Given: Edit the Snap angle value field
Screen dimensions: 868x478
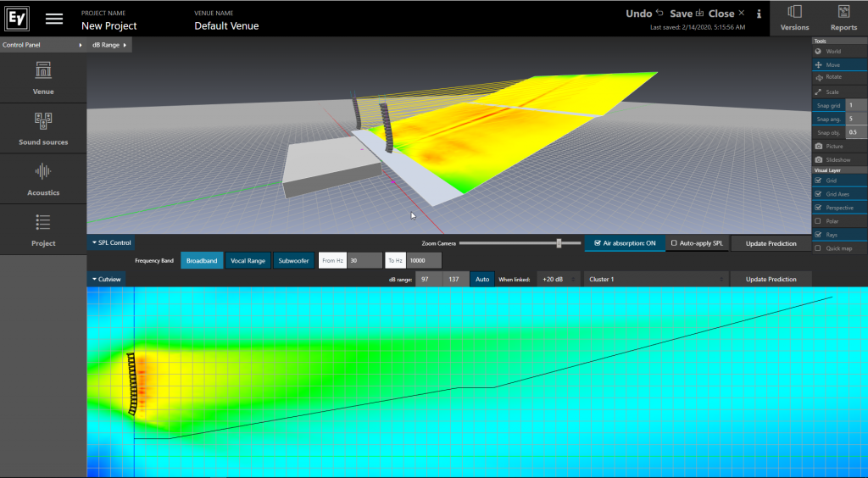Looking at the screenshot, I should 856,119.
